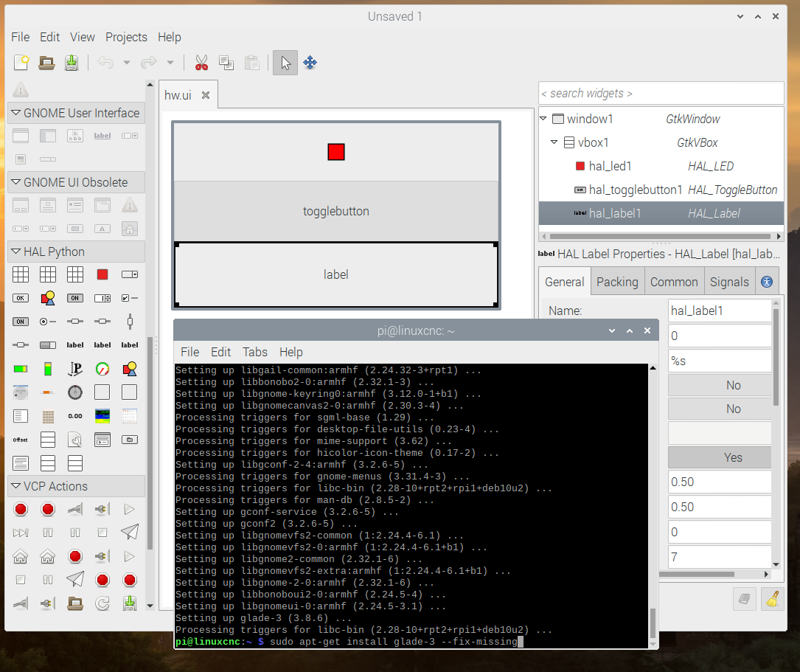Undo the last action
The width and height of the screenshot is (800, 672).
[x=105, y=63]
